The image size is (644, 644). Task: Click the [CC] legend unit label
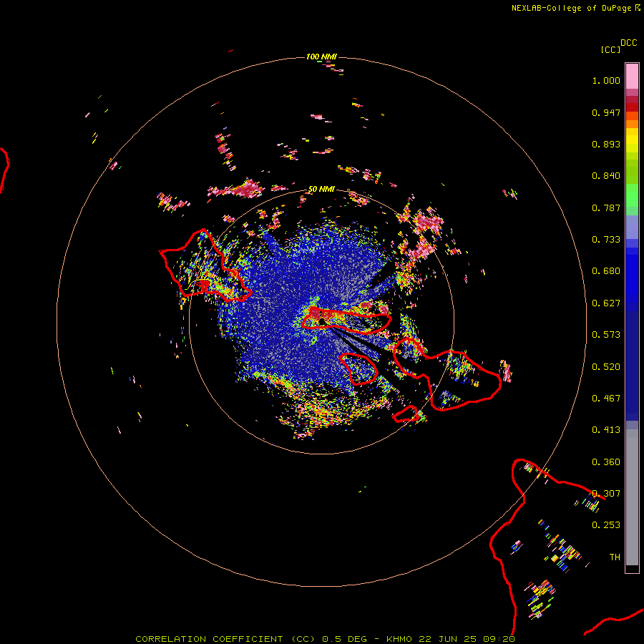tap(610, 49)
